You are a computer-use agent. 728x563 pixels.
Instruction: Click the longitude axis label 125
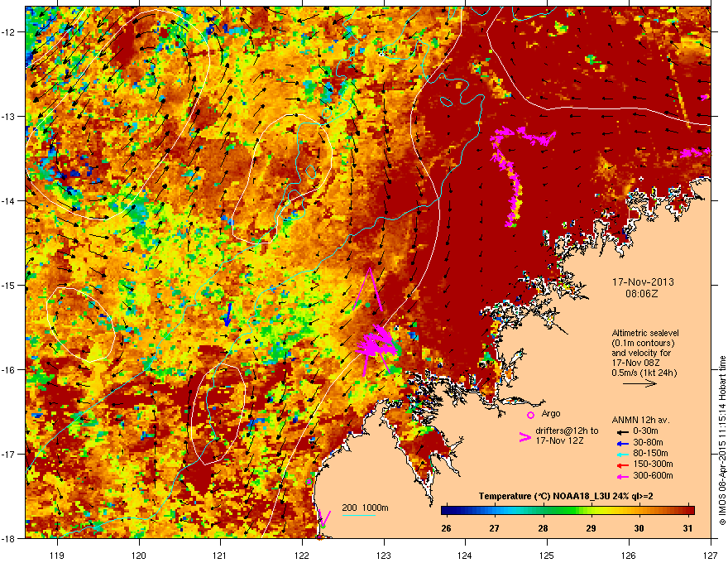547,555
